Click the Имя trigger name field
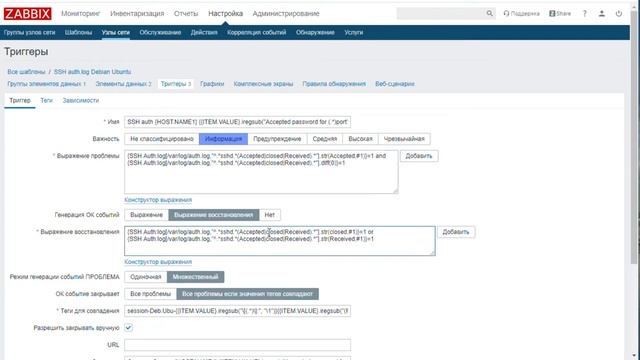This screenshot has height=360, width=640. 237,122
